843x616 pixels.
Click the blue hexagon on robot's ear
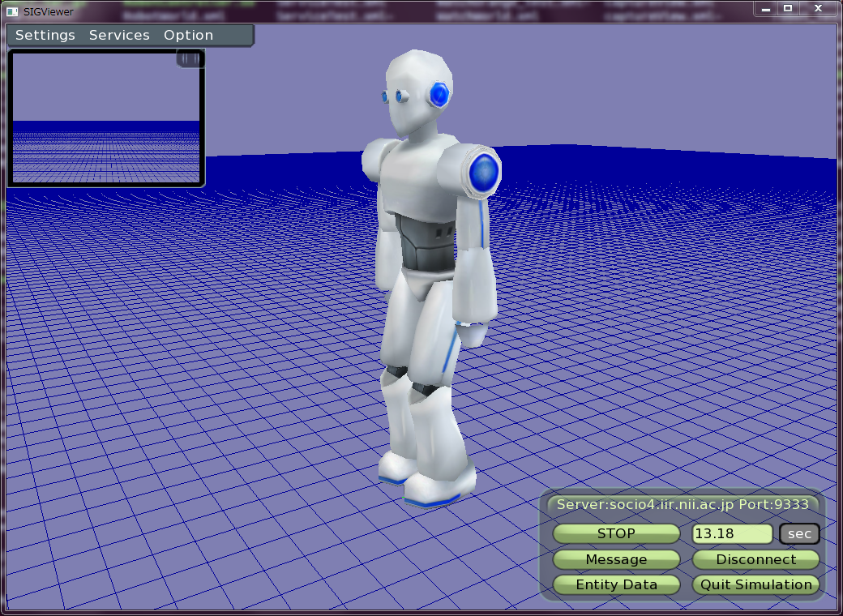(x=440, y=95)
